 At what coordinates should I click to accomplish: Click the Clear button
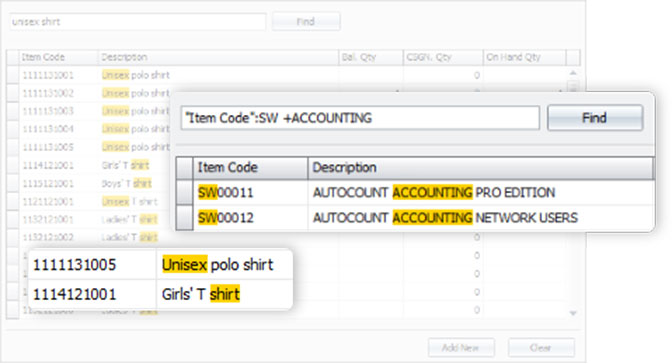(541, 347)
